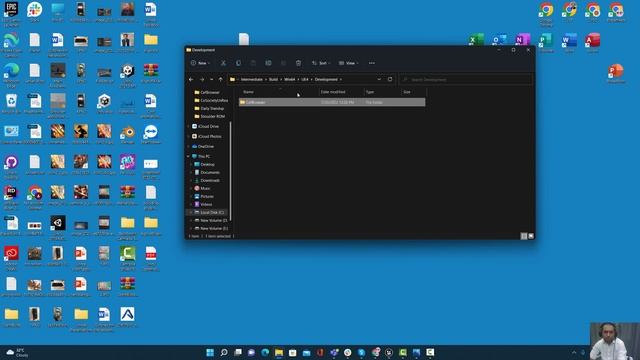The width and height of the screenshot is (640, 360).
Task: Open the See more ellipsis menu
Action: tap(372, 63)
